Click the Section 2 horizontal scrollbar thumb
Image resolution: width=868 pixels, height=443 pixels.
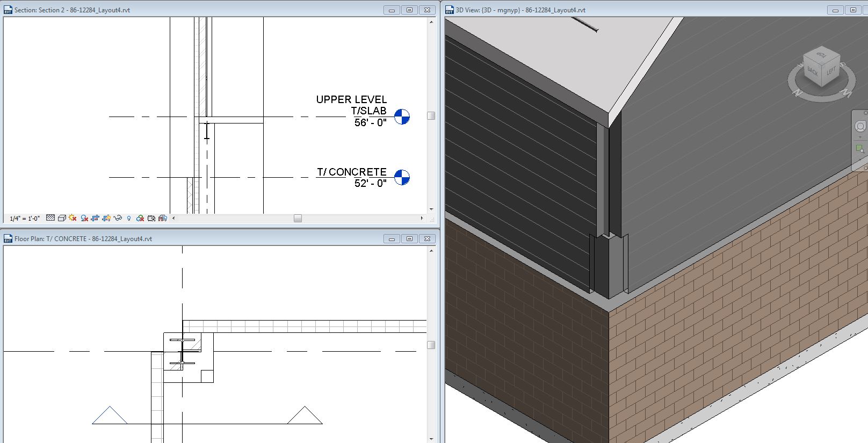(298, 219)
